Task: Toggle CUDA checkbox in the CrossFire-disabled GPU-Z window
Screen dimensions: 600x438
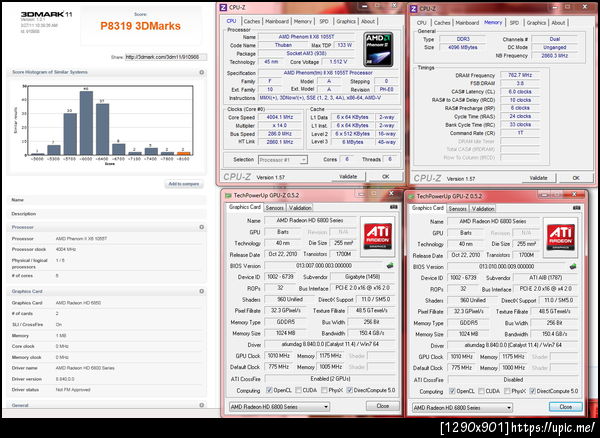Action: 481,391
